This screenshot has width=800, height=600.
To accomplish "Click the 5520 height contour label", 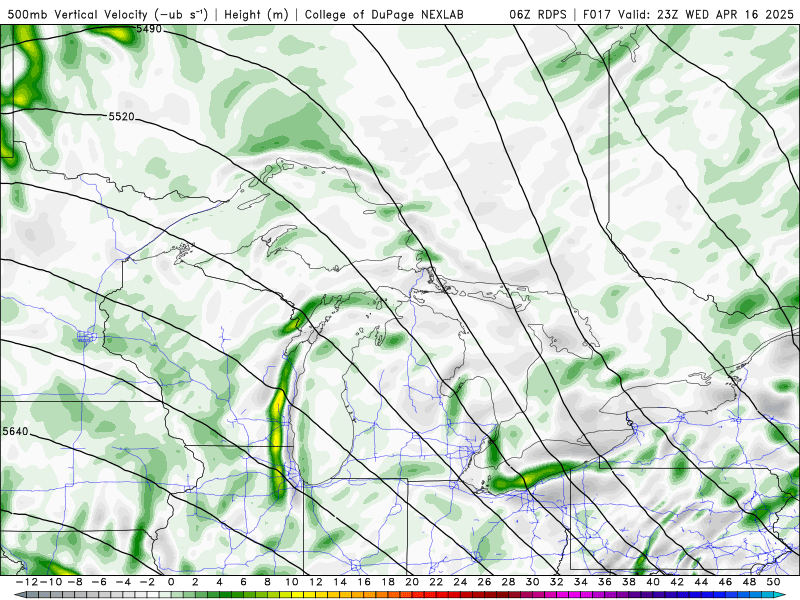I will (x=121, y=117).
